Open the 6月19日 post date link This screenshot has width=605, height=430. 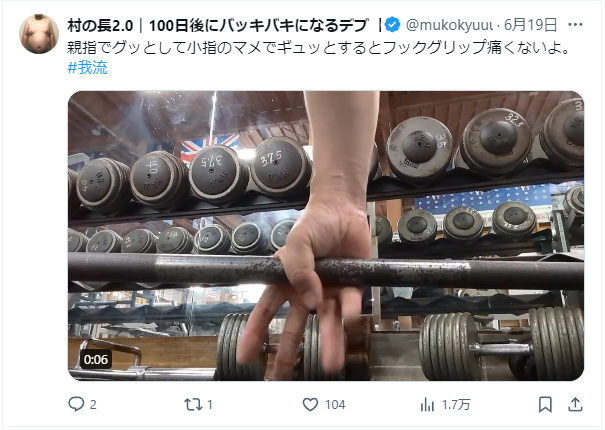click(x=531, y=25)
